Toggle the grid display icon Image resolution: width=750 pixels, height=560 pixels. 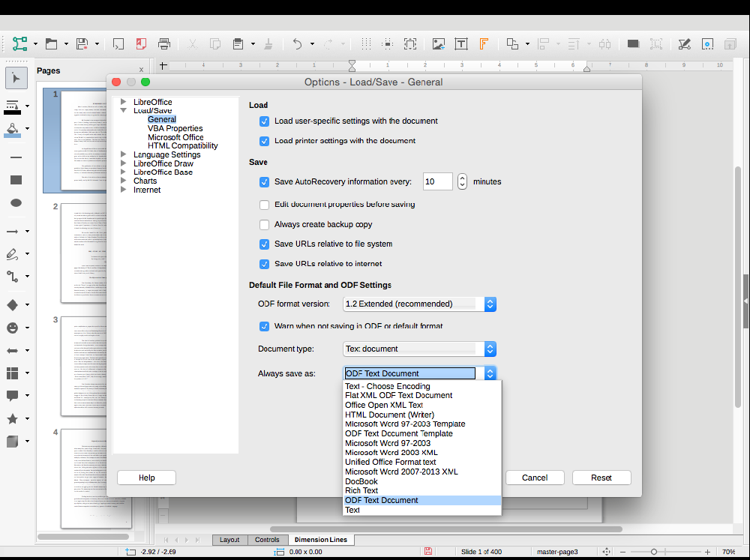click(x=367, y=44)
